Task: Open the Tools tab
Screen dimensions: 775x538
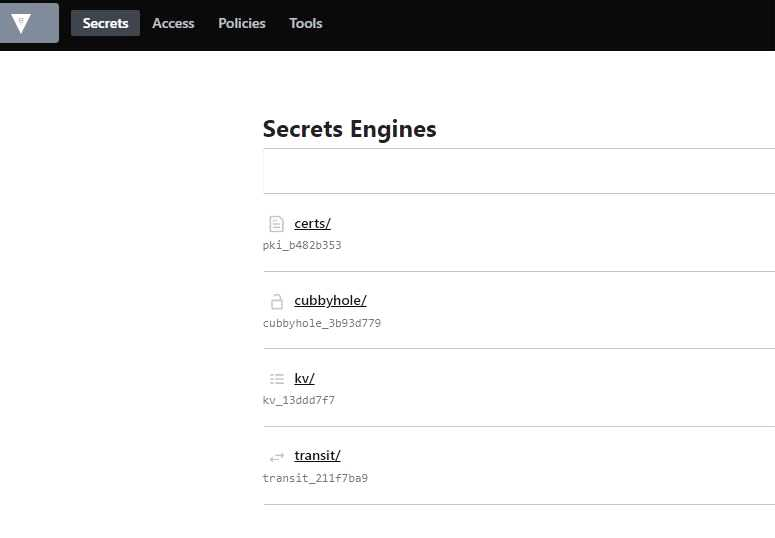Action: click(305, 23)
